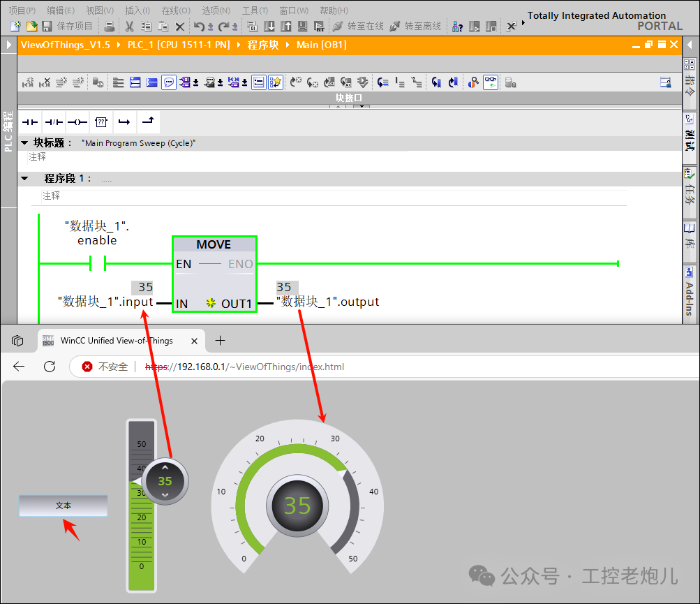Collapse the 程序段 1 network
The width and height of the screenshot is (700, 604).
24,178
